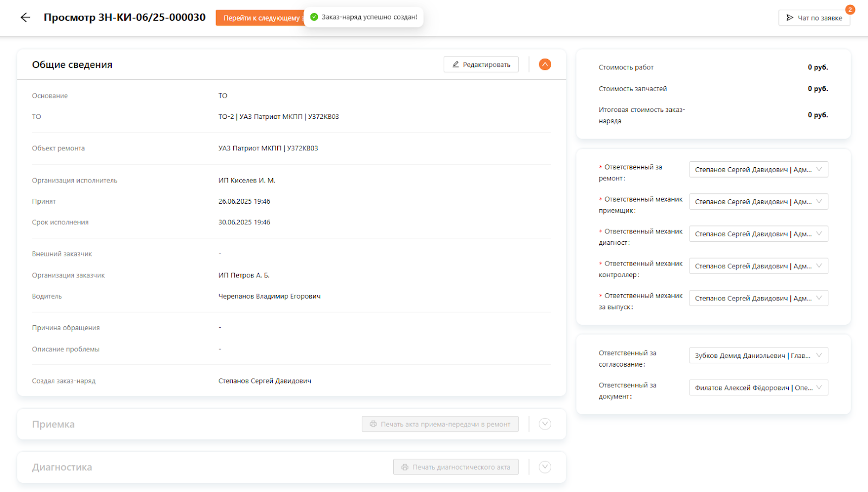Open Ответственный механик за выпуск dropdown
868x492 pixels.
point(758,298)
